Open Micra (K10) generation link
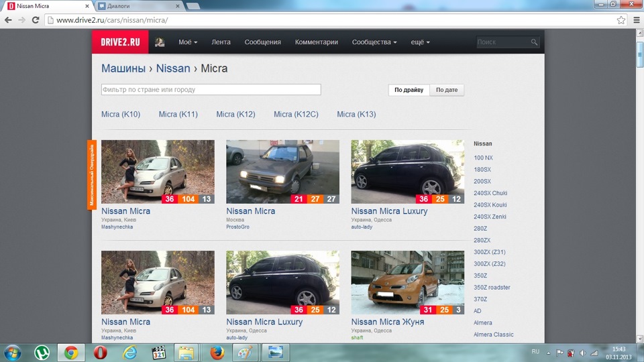 click(x=121, y=114)
